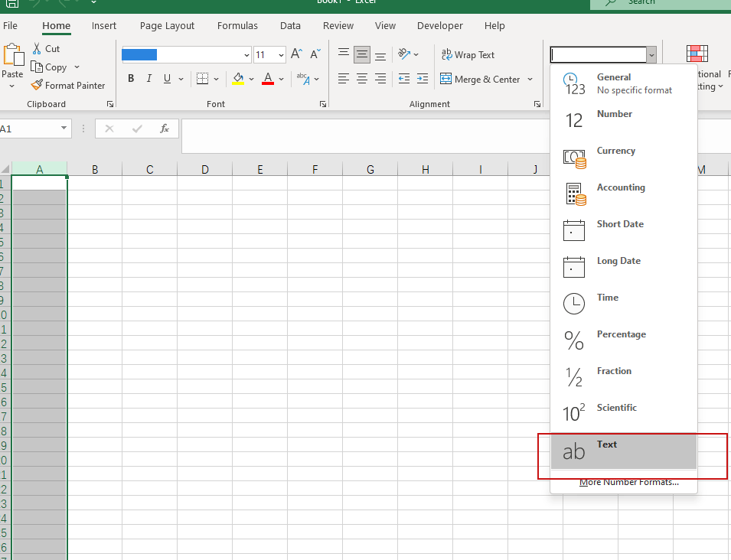Viewport: 731px width, 560px height.
Task: Toggle Italic formatting
Action: coord(149,79)
